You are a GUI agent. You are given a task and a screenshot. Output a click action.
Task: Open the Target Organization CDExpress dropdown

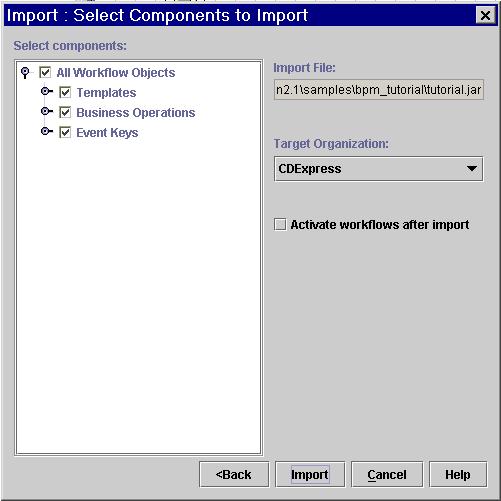click(x=379, y=169)
